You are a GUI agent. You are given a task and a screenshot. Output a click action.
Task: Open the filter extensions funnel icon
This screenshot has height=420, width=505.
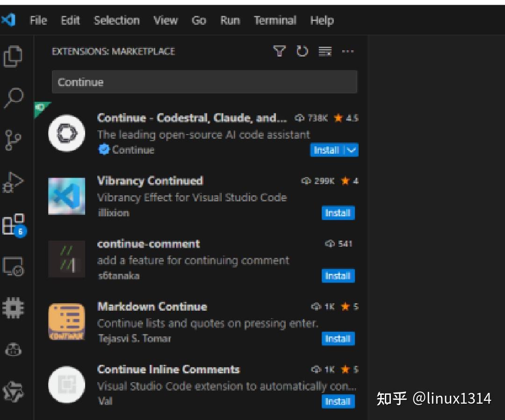(x=279, y=51)
